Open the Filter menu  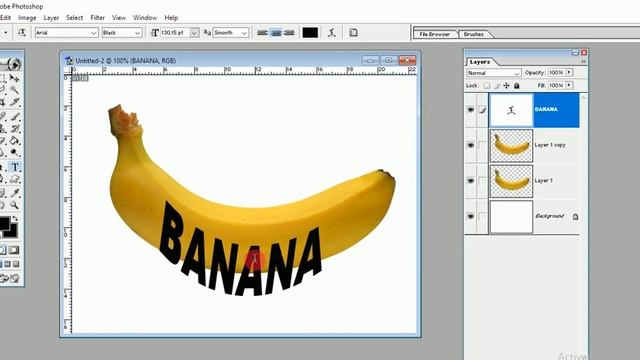coord(98,18)
